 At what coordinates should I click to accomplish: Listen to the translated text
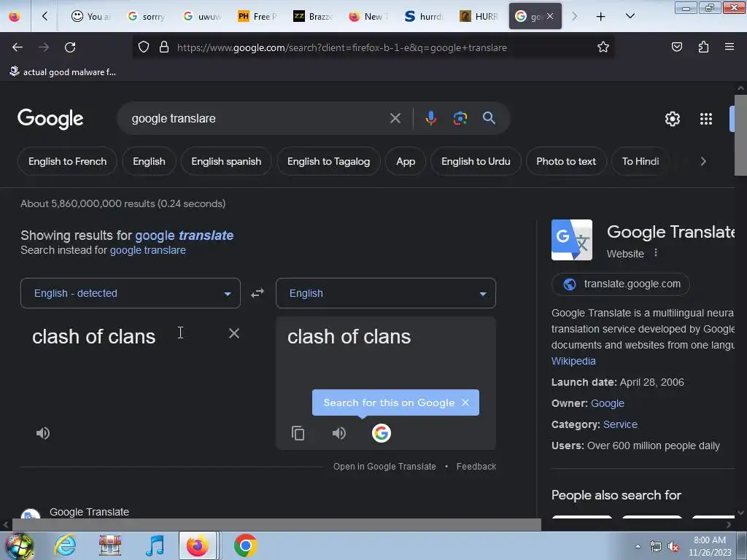339,433
